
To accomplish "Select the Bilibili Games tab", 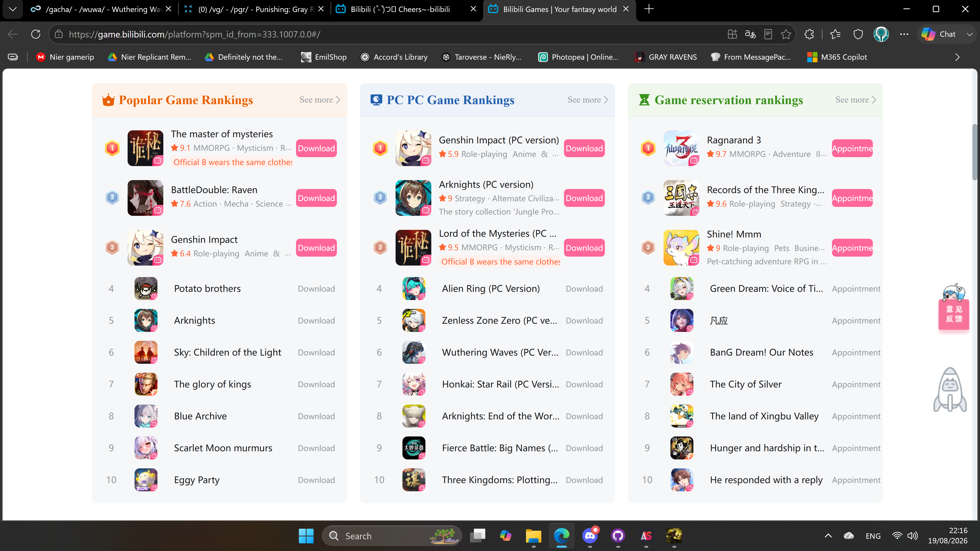I will coord(559,9).
